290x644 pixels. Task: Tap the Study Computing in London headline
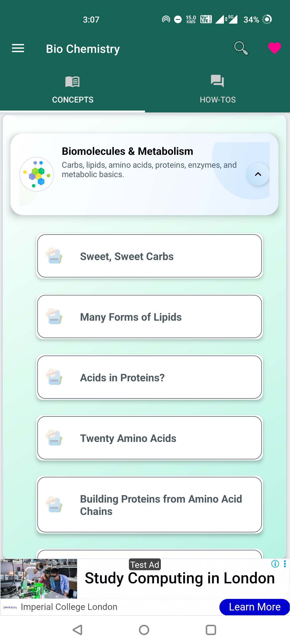pos(180,578)
